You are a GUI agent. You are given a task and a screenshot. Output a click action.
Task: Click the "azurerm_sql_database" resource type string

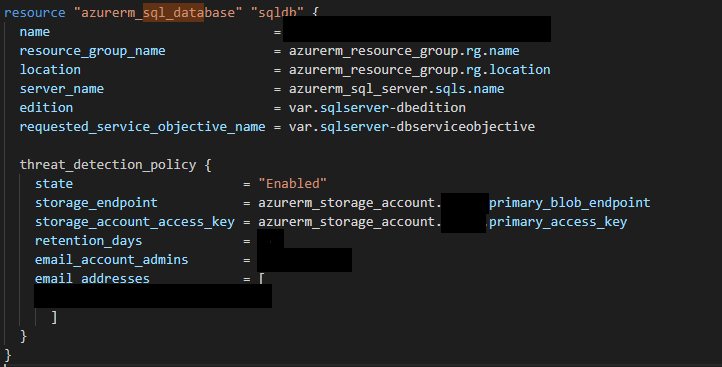coord(158,12)
